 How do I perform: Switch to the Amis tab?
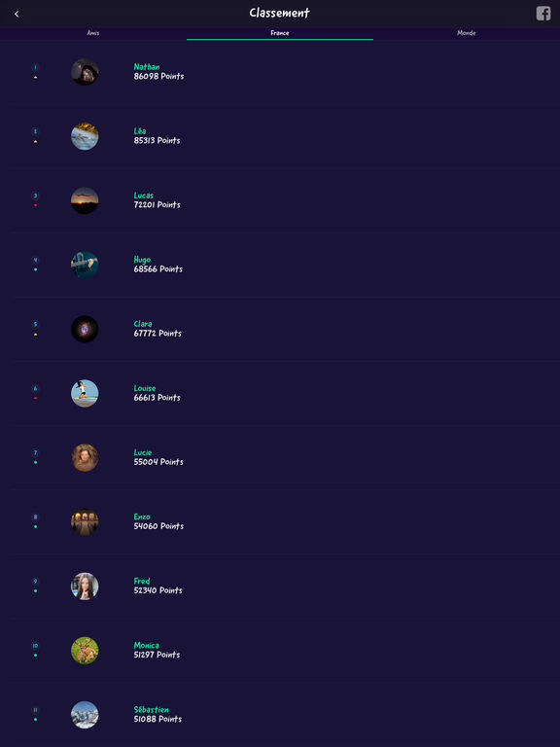93,33
